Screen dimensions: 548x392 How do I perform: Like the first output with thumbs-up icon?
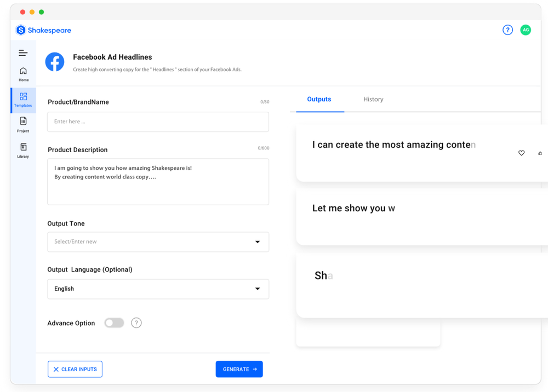tap(540, 153)
